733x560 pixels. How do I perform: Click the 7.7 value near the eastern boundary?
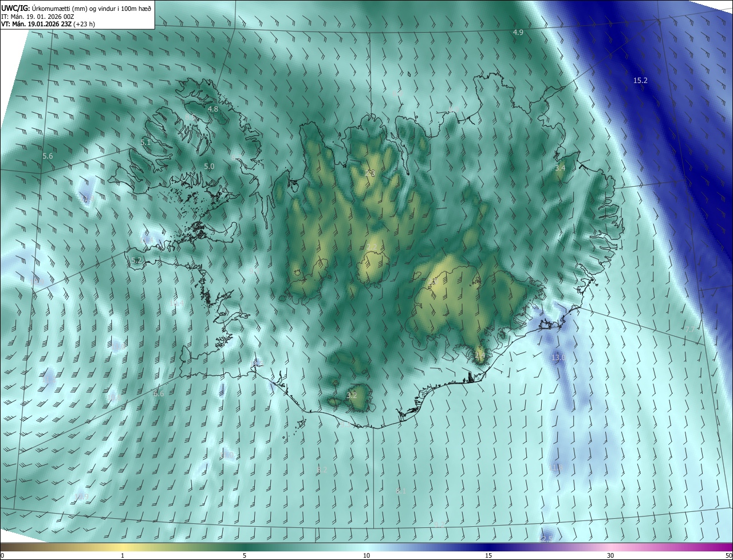point(689,329)
